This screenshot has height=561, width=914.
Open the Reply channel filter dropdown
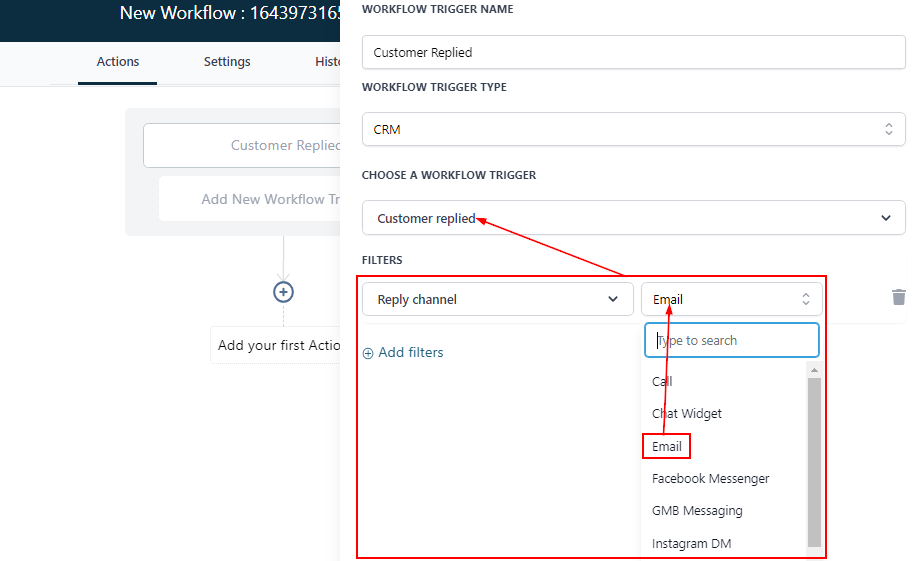tap(498, 299)
